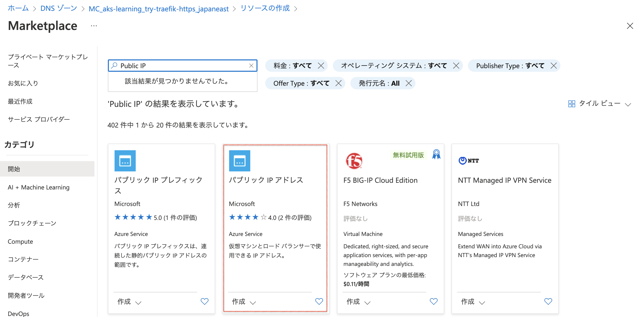Remove the Offer Type filter chip
Image resolution: width=644 pixels, height=317 pixels.
point(339,83)
